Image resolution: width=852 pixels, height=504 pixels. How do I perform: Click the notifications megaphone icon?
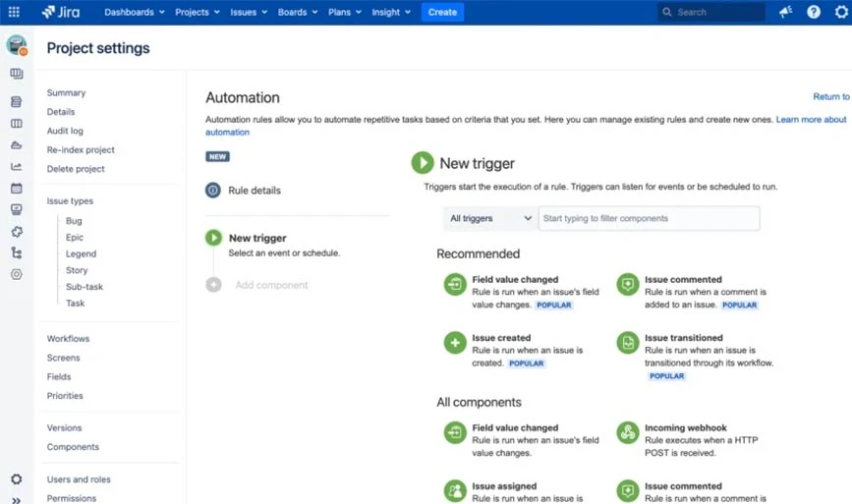point(785,12)
